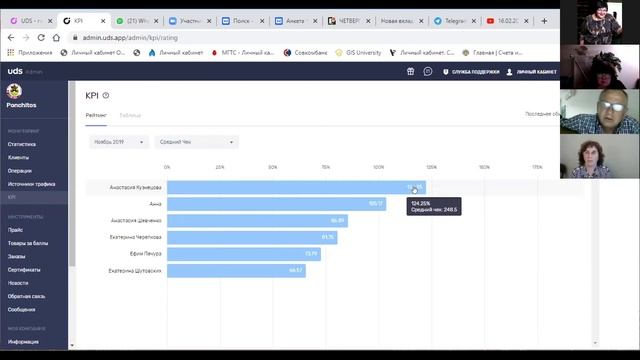Open Новости in the sidebar
The height and width of the screenshot is (360, 640).
(18, 283)
